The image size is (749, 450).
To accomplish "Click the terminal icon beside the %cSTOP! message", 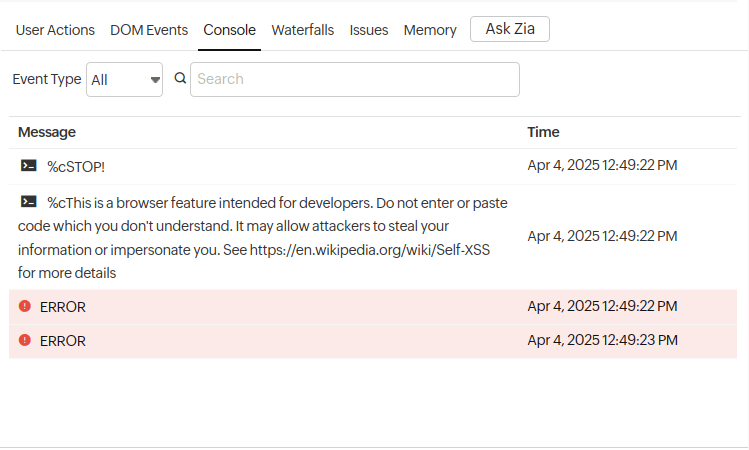I will click(28, 166).
